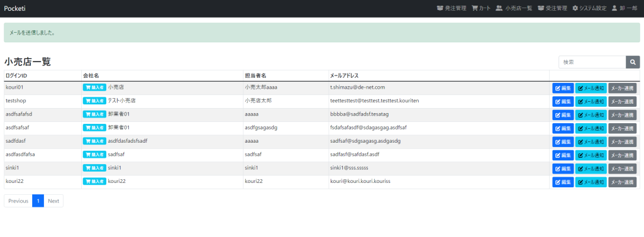Send mail notification for asdfasdfafsa

point(591,155)
